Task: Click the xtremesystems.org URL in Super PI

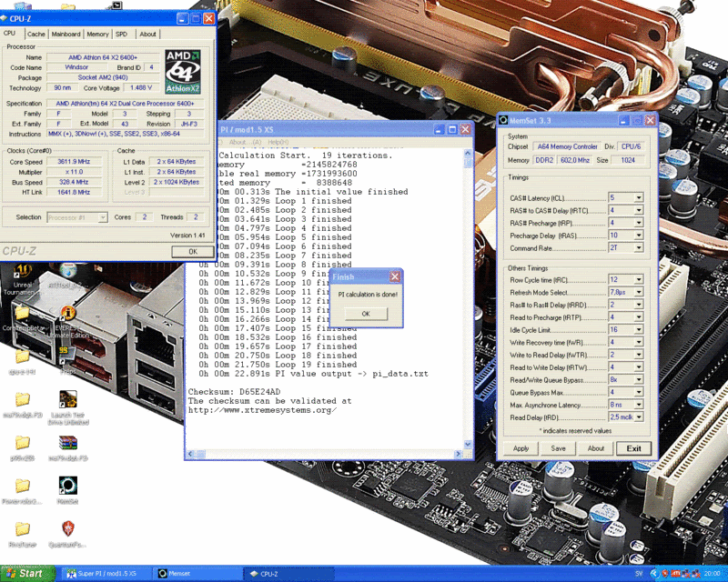Action: (x=262, y=410)
